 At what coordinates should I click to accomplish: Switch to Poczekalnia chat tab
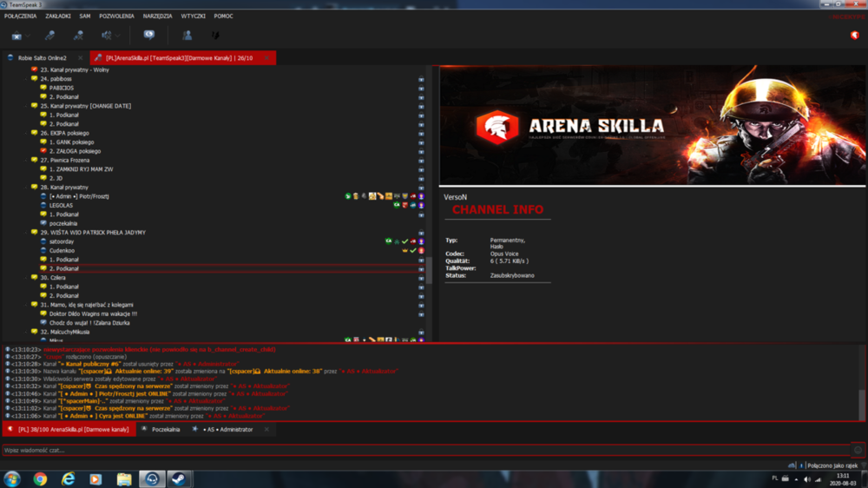[161, 429]
